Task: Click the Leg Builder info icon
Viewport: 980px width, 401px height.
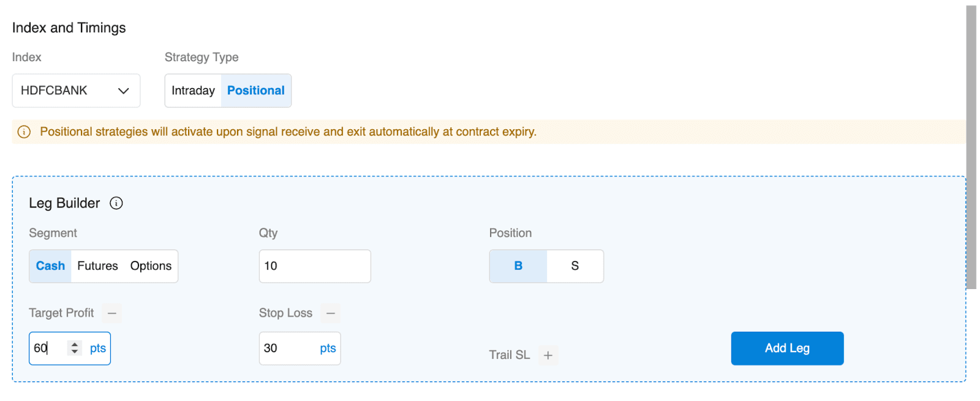Action: pos(116,203)
